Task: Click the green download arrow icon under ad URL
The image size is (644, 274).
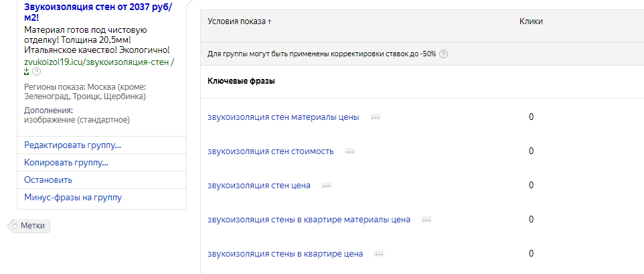Action: tap(27, 72)
